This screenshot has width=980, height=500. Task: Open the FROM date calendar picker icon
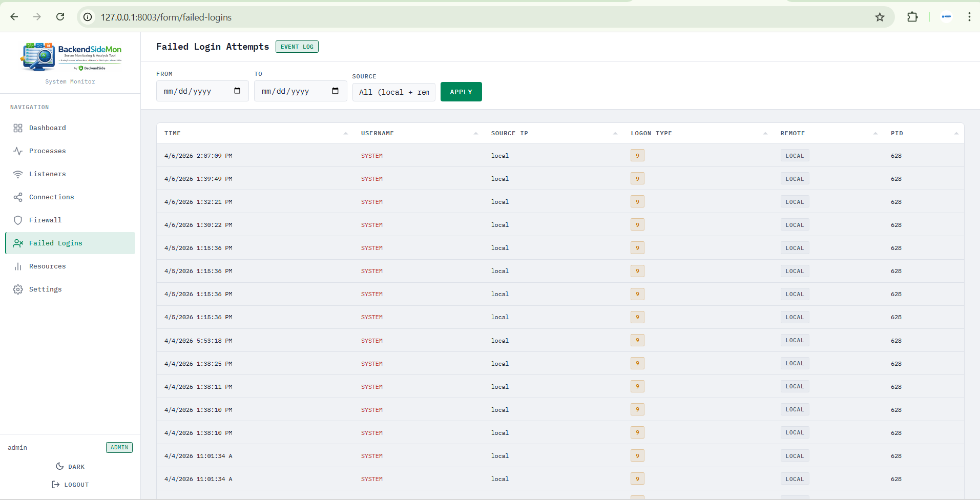tap(237, 91)
